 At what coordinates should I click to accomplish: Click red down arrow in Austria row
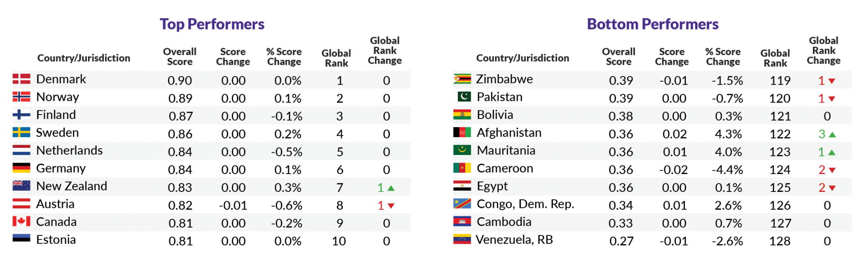[391, 206]
